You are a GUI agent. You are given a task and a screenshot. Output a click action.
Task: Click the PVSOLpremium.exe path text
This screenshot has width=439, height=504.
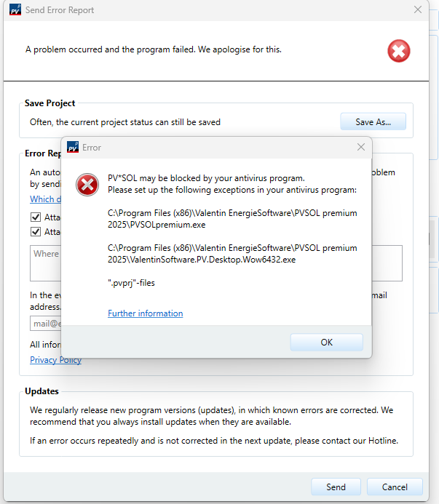pos(232,219)
